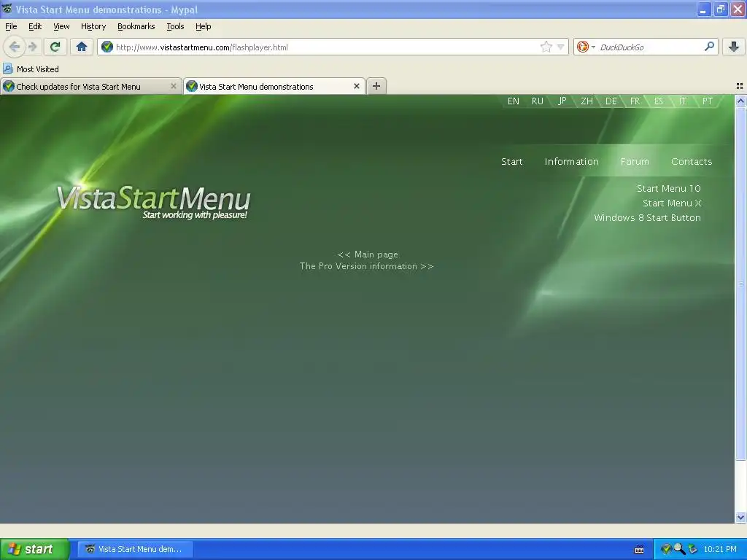The width and height of the screenshot is (747, 560).
Task: Switch site language to ES
Action: pyautogui.click(x=659, y=101)
